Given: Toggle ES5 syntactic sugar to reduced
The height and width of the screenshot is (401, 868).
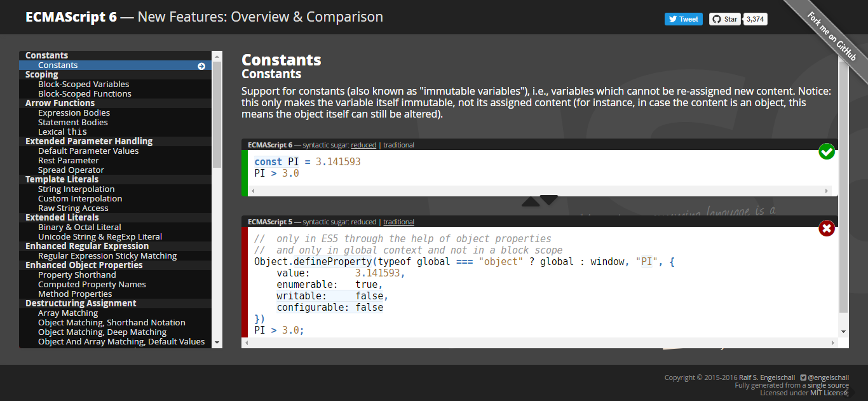Looking at the screenshot, I should tap(363, 222).
